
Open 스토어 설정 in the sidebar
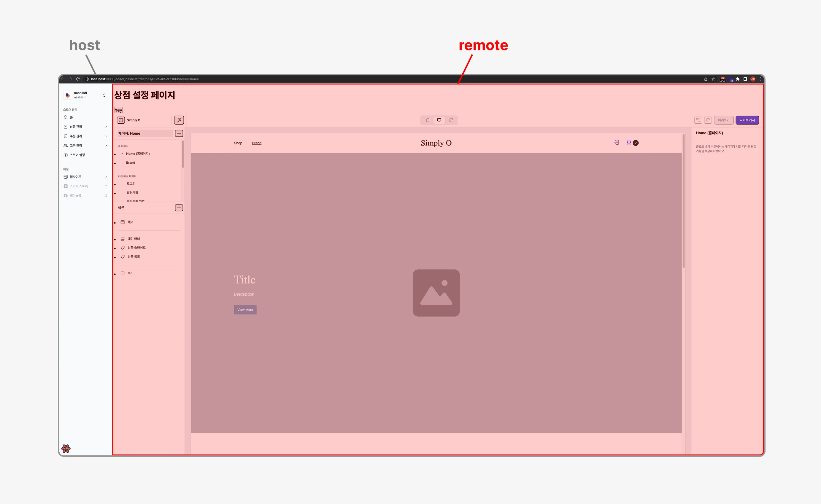77,155
